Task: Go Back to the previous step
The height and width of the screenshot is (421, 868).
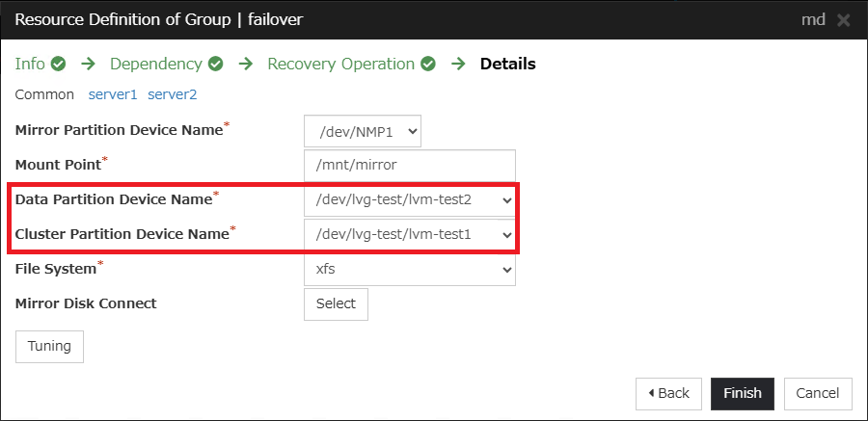Action: [668, 393]
